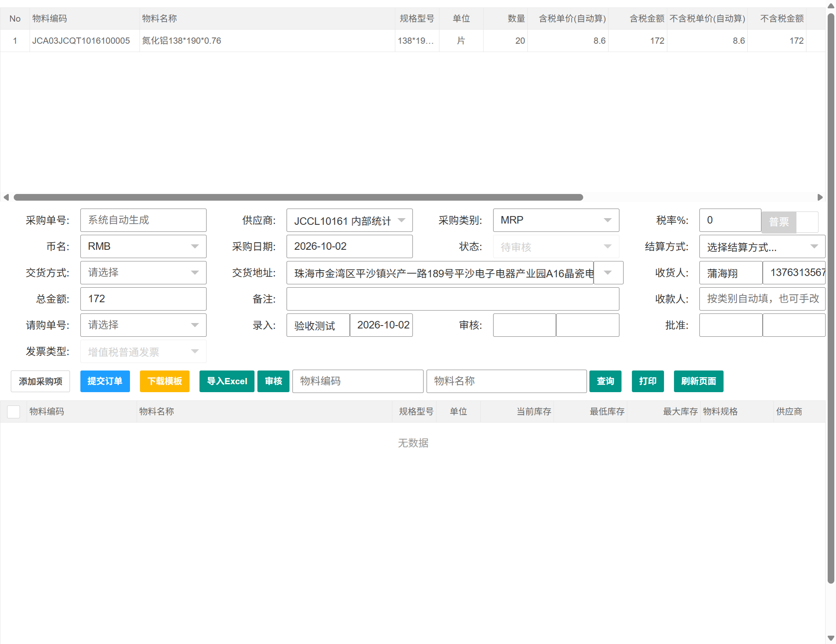The height and width of the screenshot is (644, 836).
Task: Click the 收款人 payee input field
Action: [762, 299]
